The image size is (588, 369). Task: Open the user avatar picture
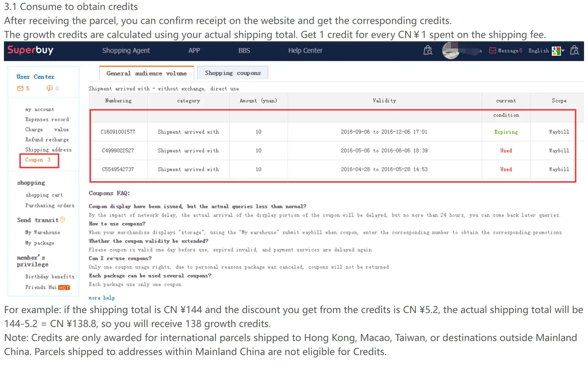click(450, 50)
